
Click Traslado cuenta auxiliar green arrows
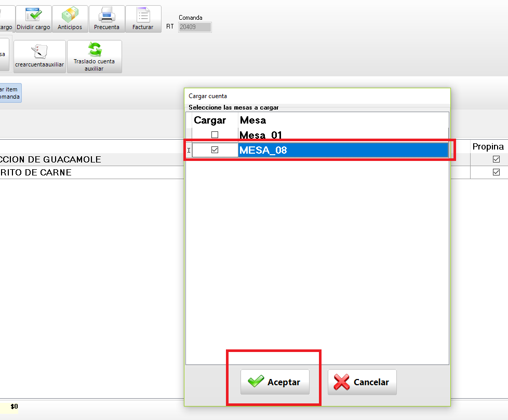pos(95,50)
